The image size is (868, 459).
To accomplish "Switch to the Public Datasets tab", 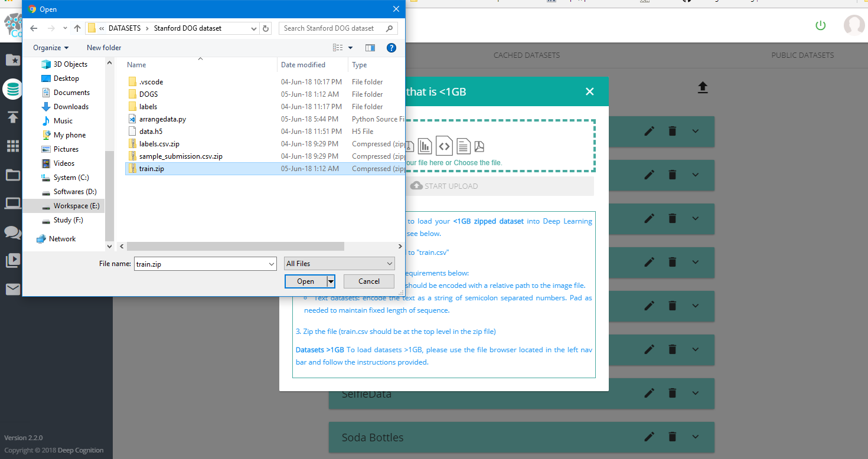I will (802, 55).
